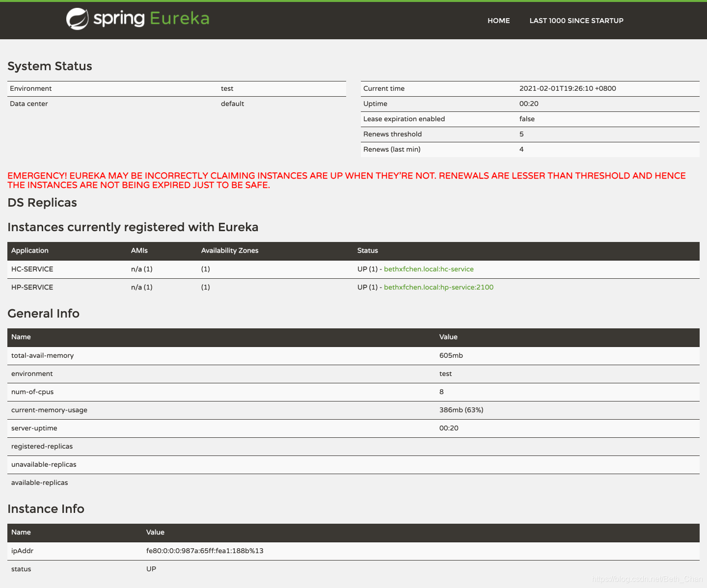The height and width of the screenshot is (588, 707).
Task: Click the 'Renews threshold' label
Action: pos(392,134)
